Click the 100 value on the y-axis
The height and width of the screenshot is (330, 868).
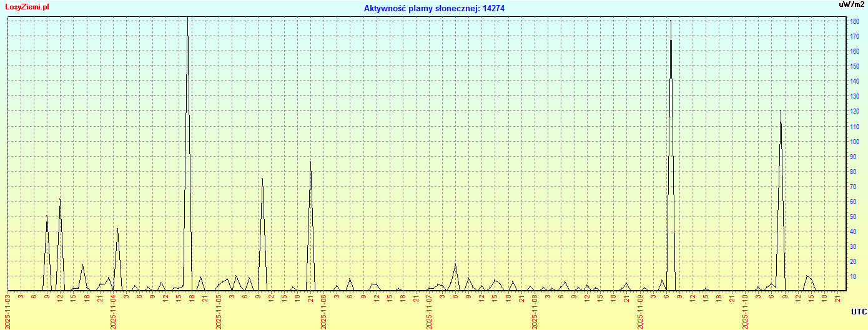(x=854, y=142)
